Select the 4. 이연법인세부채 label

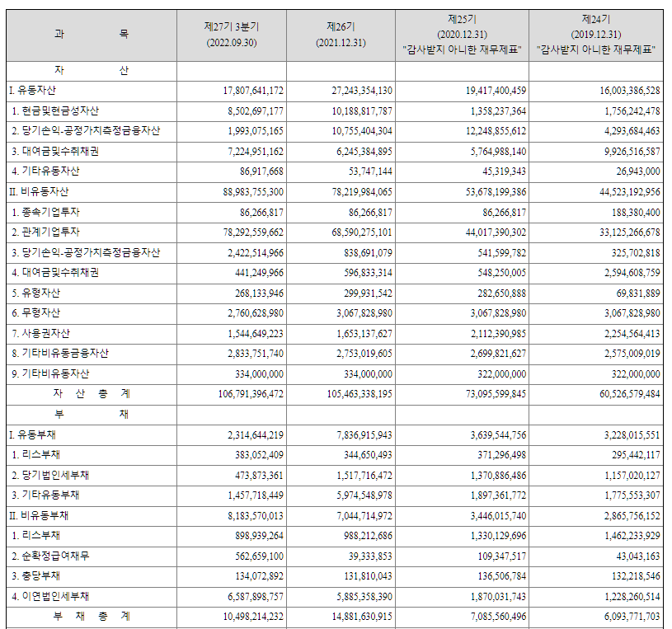pos(50,596)
